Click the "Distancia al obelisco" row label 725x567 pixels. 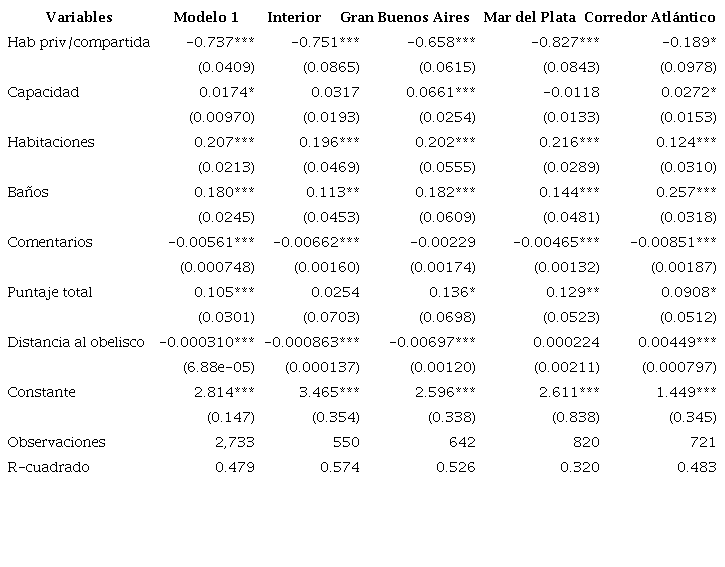point(76,342)
